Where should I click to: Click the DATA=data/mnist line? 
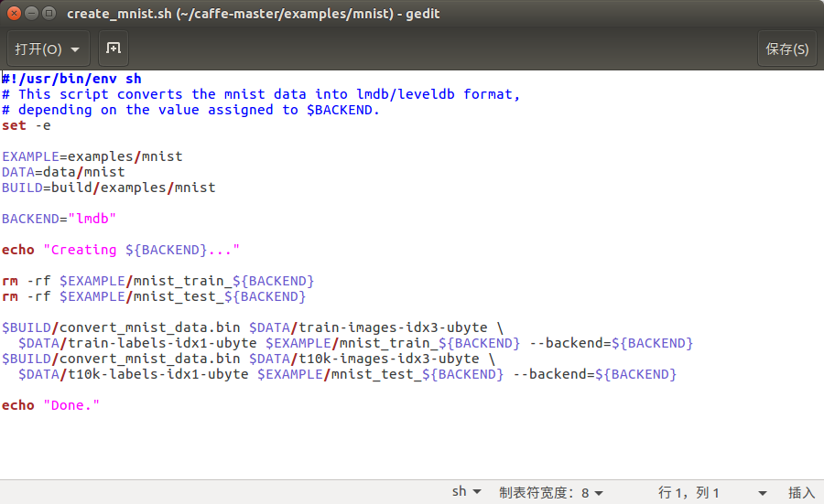pos(63,172)
